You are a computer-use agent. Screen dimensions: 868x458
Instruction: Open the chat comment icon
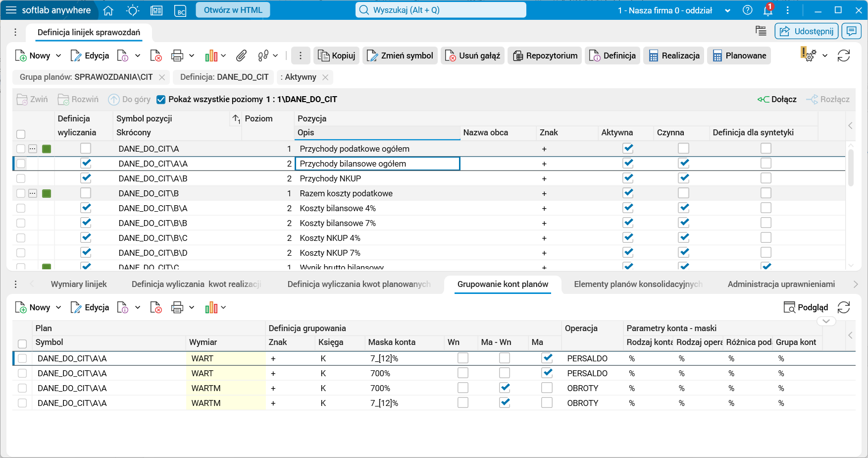[x=852, y=31]
